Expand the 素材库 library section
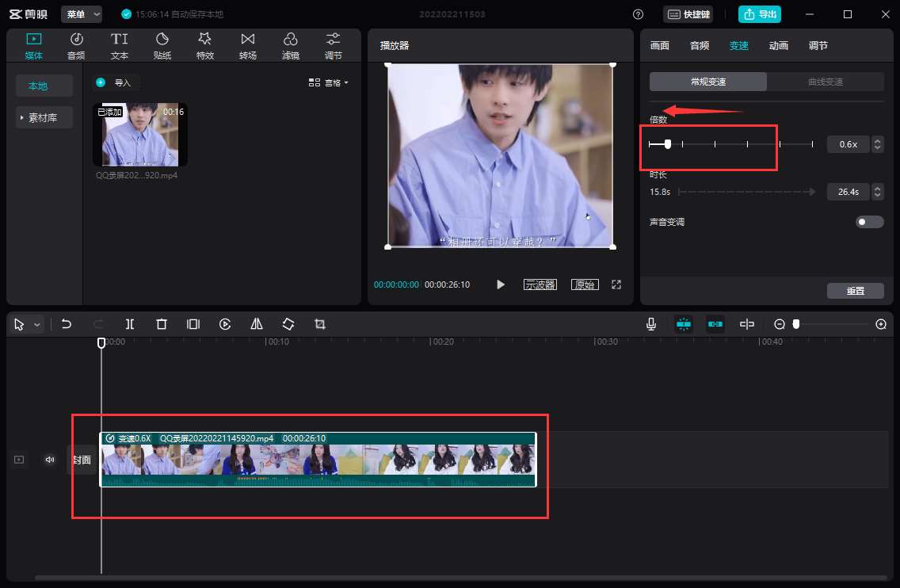 tap(44, 117)
